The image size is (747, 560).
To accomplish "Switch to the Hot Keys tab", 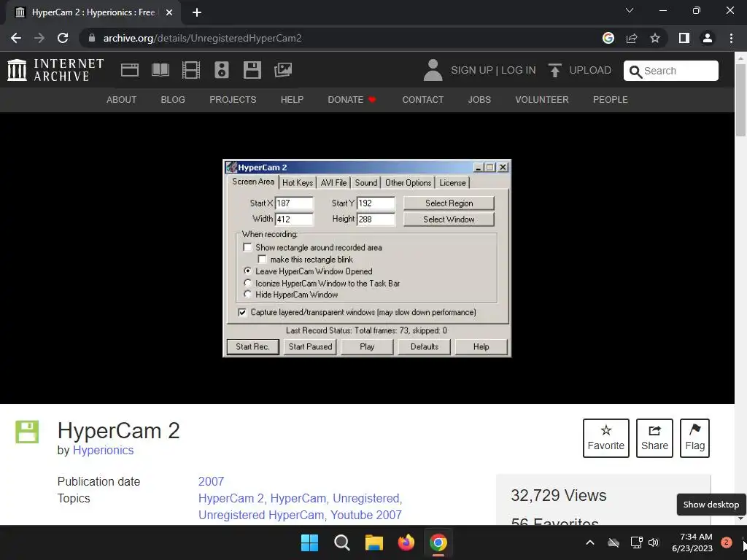I will pos(298,183).
